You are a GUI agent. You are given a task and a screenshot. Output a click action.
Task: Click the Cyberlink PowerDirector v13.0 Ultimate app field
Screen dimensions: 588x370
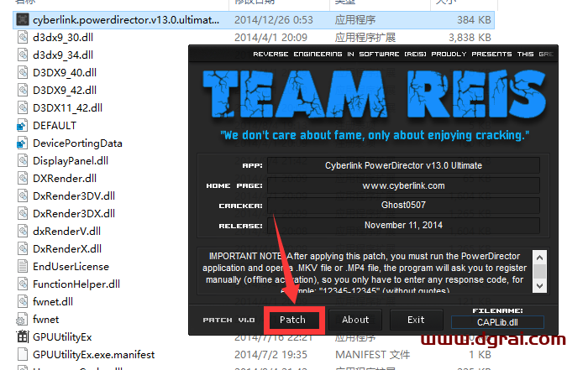click(403, 165)
